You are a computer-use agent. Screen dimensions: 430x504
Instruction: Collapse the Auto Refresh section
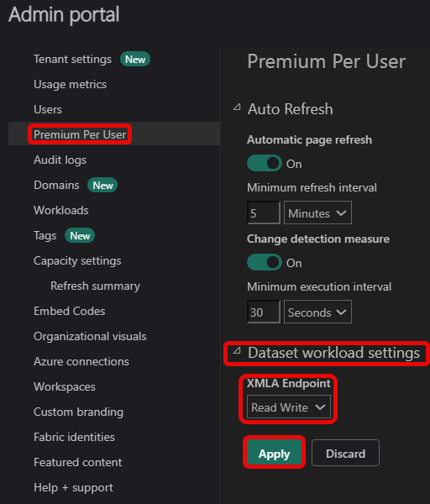point(237,107)
